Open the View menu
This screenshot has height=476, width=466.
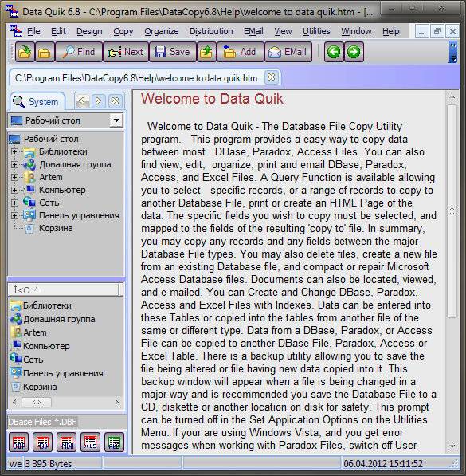click(x=283, y=31)
